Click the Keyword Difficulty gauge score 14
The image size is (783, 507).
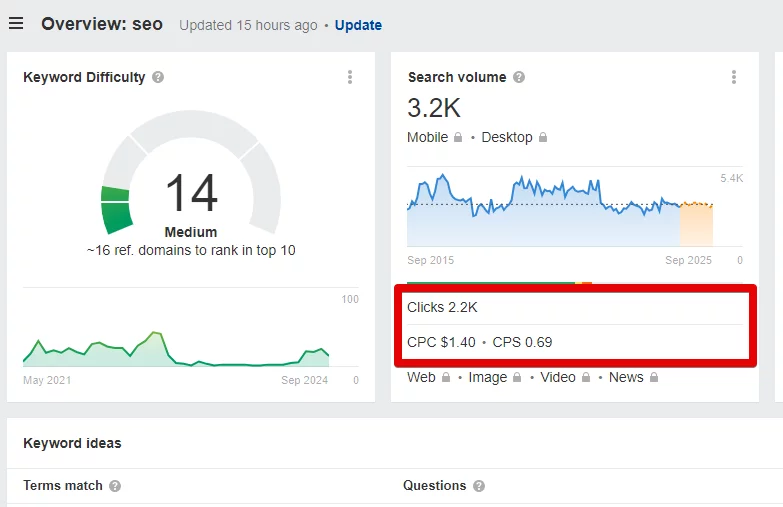tap(191, 192)
